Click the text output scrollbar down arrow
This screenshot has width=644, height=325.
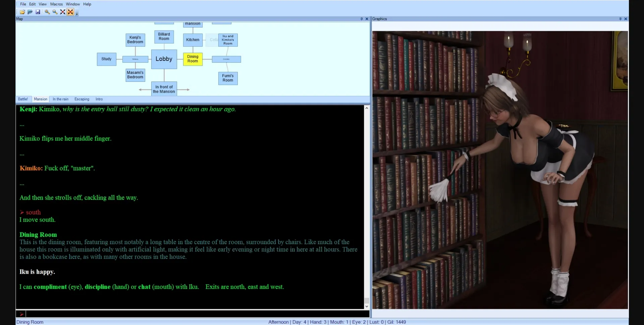click(x=367, y=306)
